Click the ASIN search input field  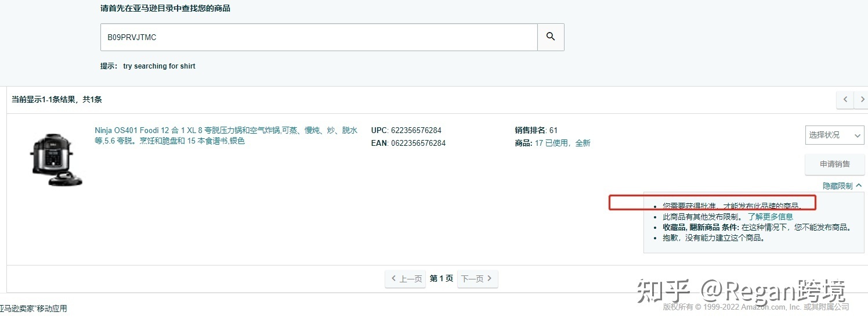tap(319, 37)
